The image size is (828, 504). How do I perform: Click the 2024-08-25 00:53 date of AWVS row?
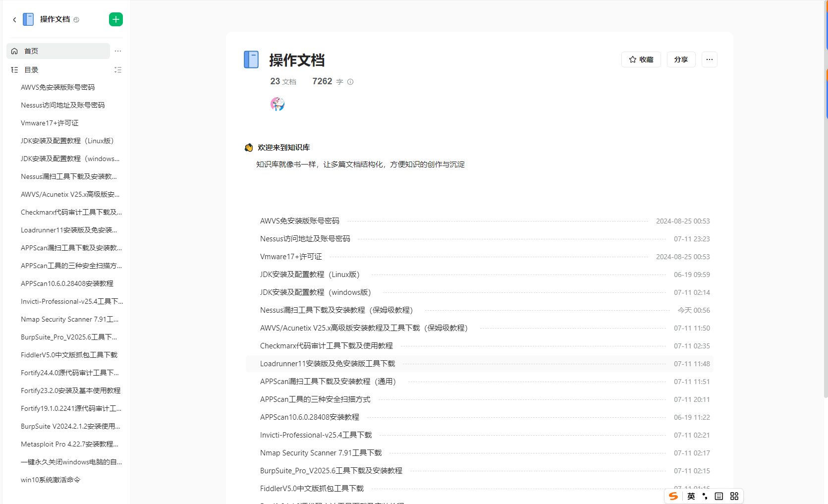683,221
